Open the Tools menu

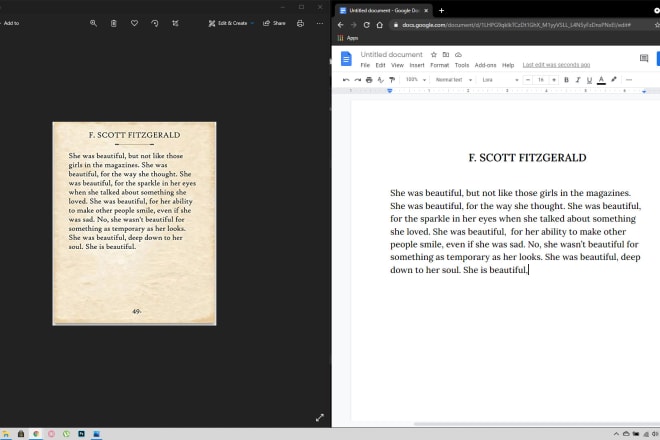coord(462,65)
